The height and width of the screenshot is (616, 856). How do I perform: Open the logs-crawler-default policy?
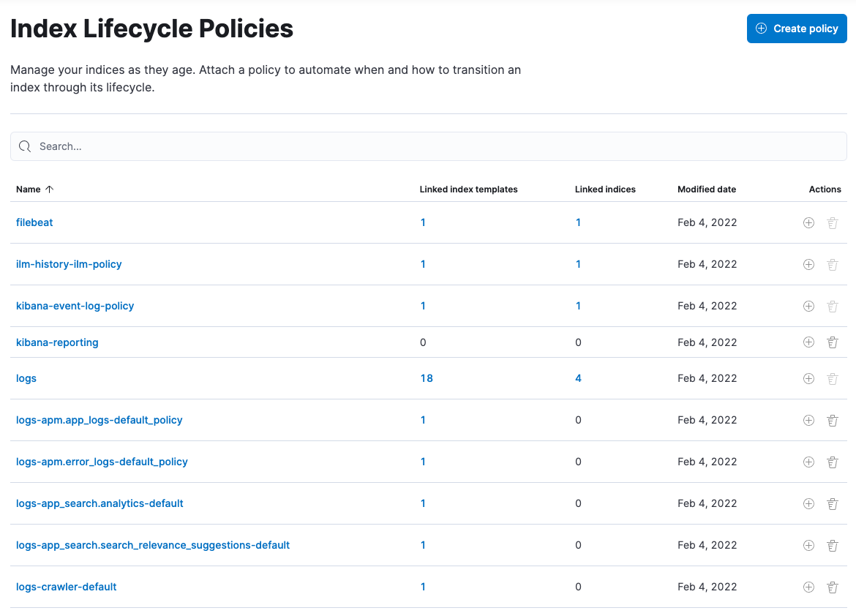(66, 587)
